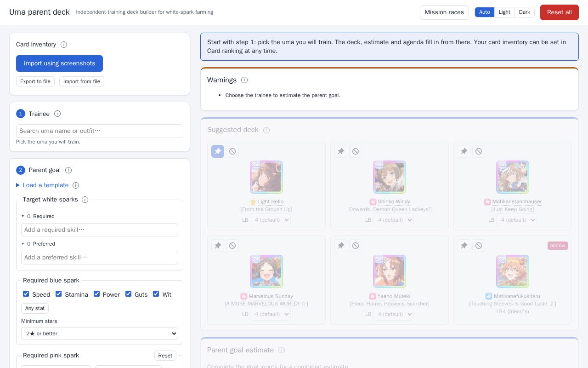The height and width of the screenshot is (368, 588).
Task: Collapse the Required white sparks group
Action: click(x=38, y=216)
